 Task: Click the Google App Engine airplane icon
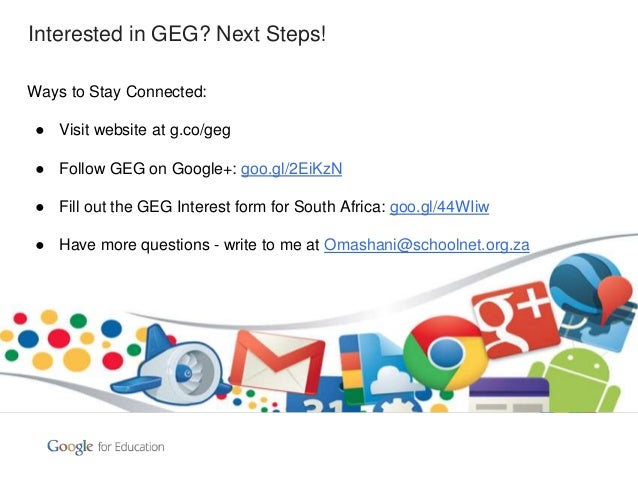tap(169, 366)
